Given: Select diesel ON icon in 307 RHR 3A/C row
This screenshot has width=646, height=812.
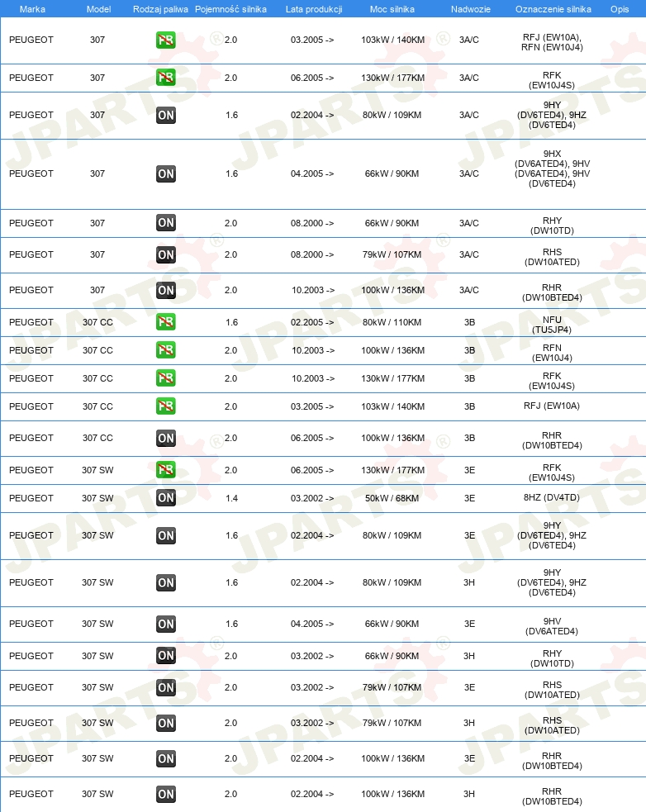Looking at the screenshot, I should [x=166, y=291].
